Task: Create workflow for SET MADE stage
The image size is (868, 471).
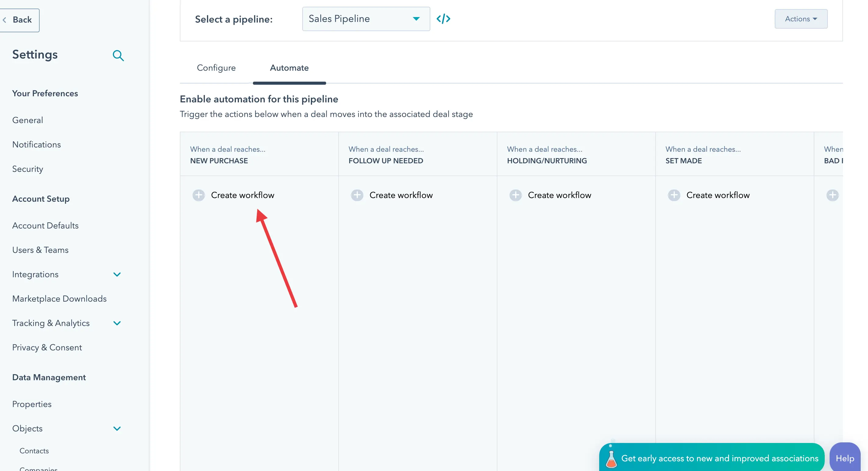Action: 718,195
